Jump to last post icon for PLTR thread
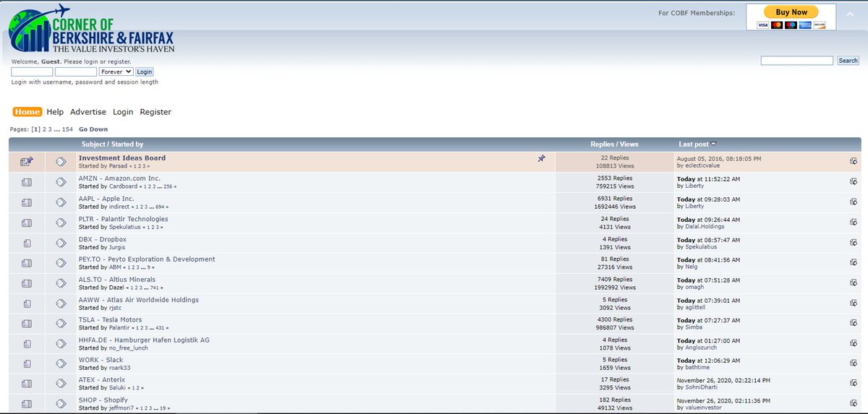The width and height of the screenshot is (868, 414). click(x=854, y=222)
